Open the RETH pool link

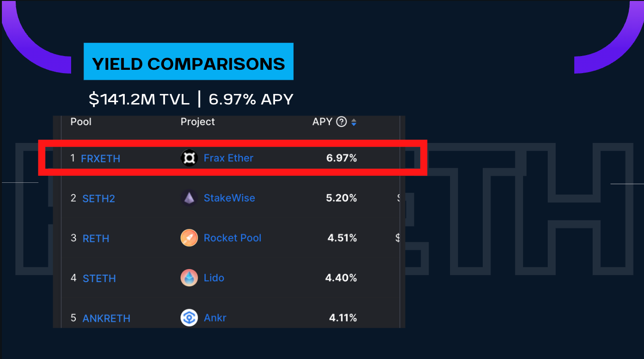[x=96, y=238]
